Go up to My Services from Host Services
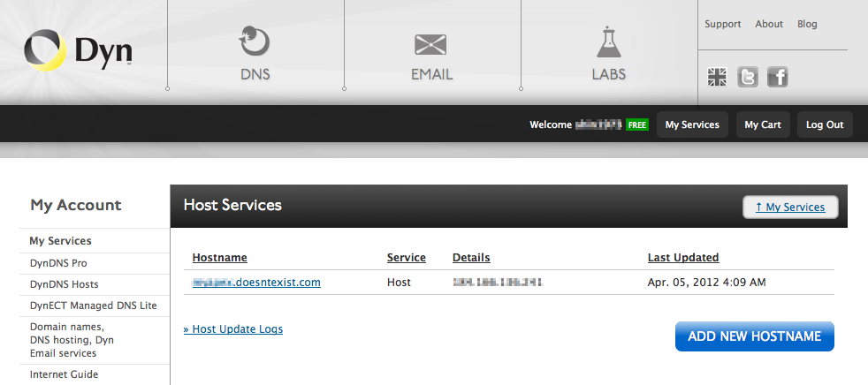The height and width of the screenshot is (385, 868). point(790,207)
